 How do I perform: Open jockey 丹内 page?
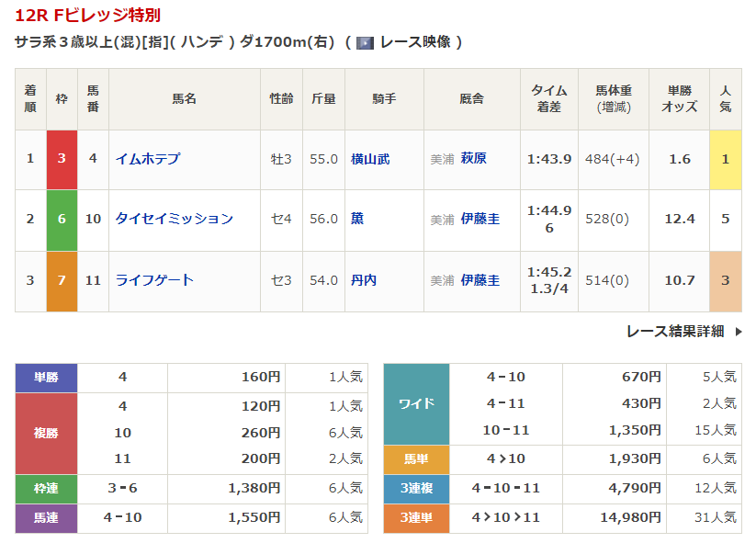coord(364,280)
